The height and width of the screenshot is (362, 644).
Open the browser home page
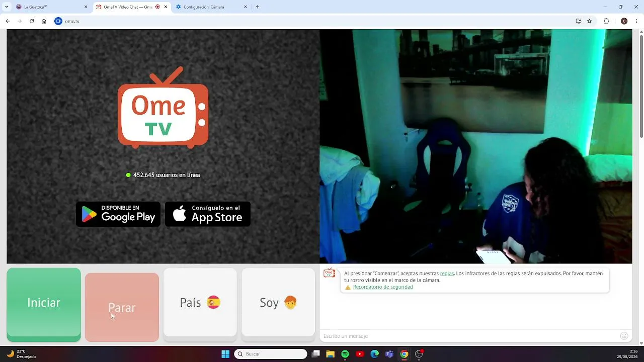point(44,21)
